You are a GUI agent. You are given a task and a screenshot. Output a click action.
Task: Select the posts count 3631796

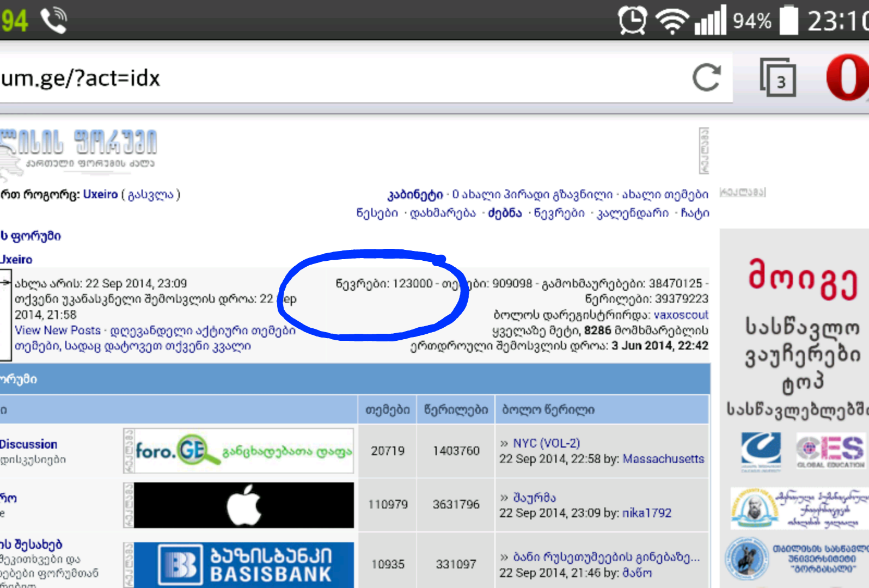(x=456, y=505)
